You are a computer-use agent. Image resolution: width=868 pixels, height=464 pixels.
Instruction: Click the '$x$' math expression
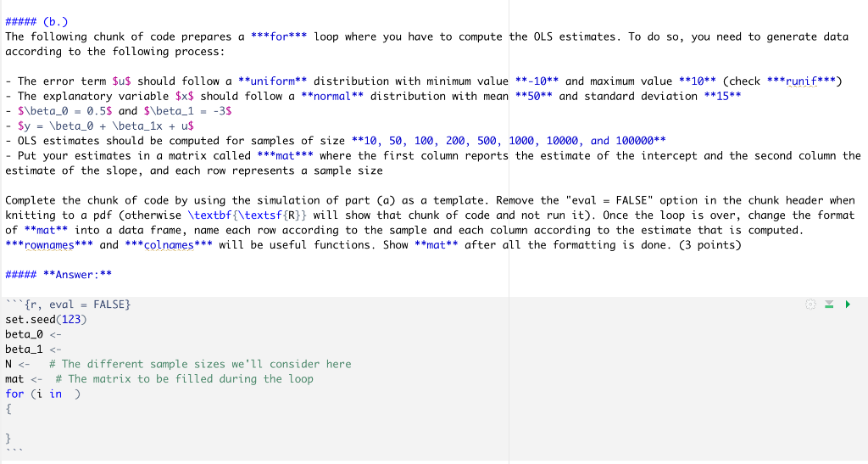[x=184, y=96]
